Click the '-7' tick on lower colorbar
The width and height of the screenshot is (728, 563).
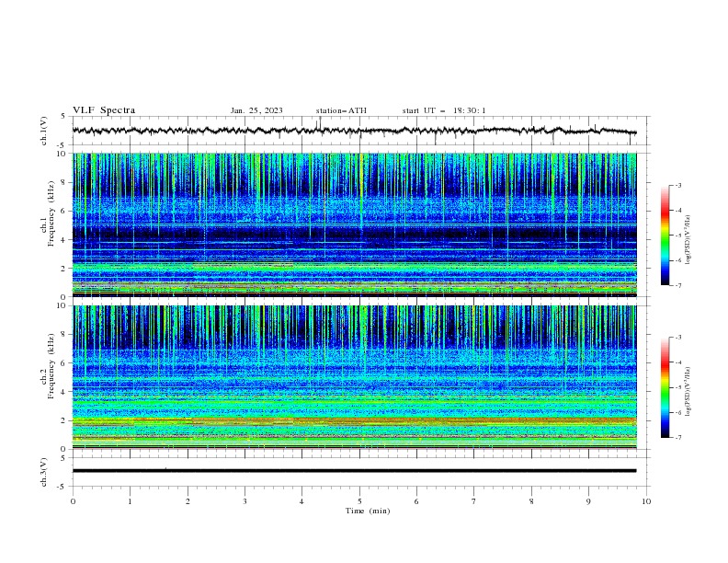(677, 437)
